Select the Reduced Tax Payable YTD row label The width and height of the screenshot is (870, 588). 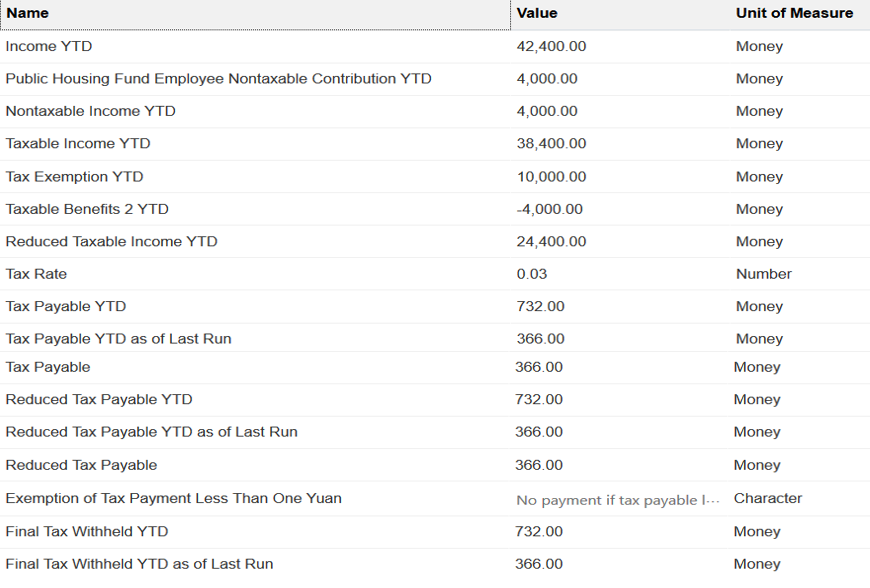click(99, 399)
